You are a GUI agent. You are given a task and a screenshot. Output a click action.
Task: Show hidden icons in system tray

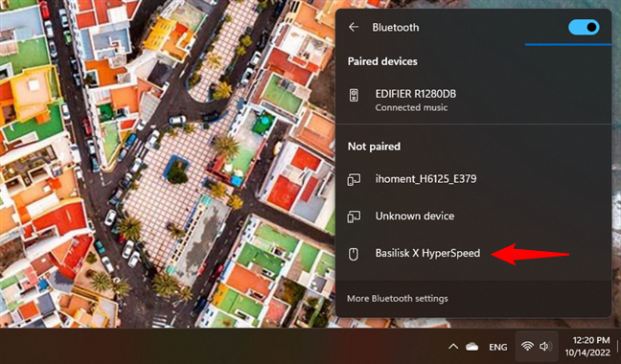coord(453,347)
